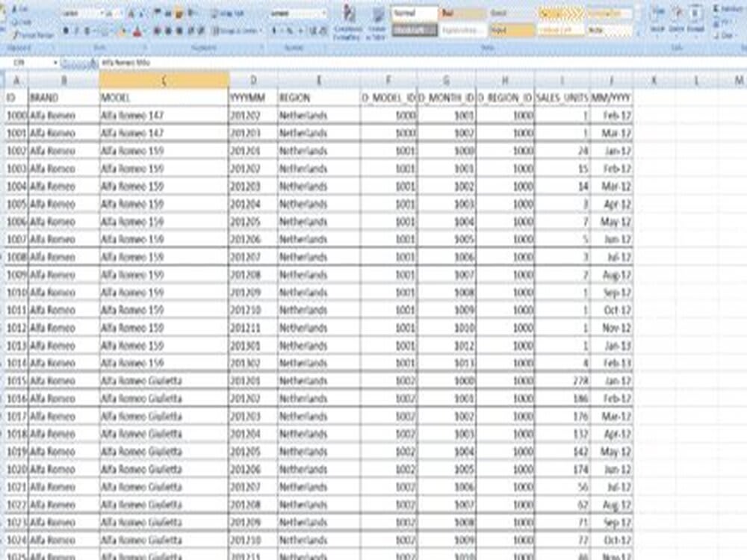The width and height of the screenshot is (747, 560).
Task: Click Decrease Indent icon
Action: 190,31
